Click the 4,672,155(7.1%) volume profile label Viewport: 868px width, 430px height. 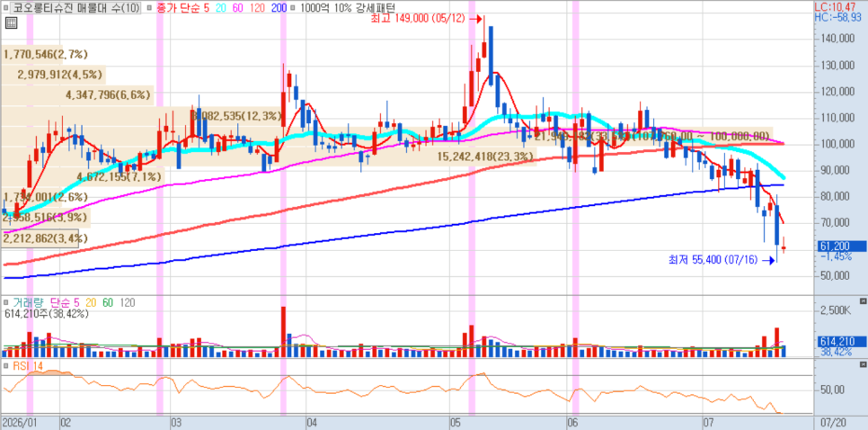pos(119,176)
